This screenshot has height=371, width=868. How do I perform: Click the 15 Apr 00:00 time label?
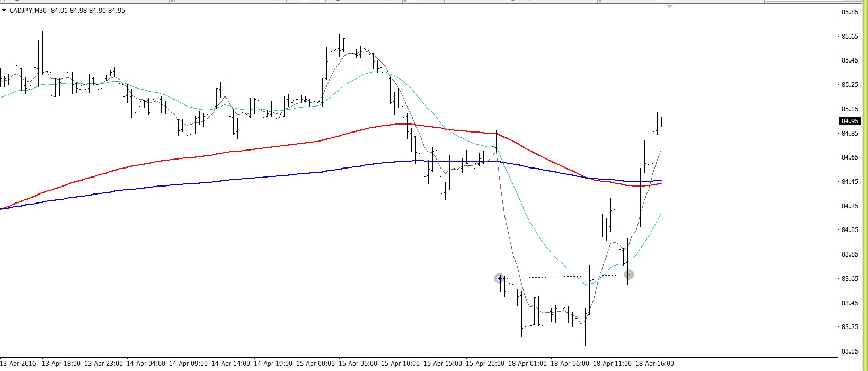click(316, 364)
